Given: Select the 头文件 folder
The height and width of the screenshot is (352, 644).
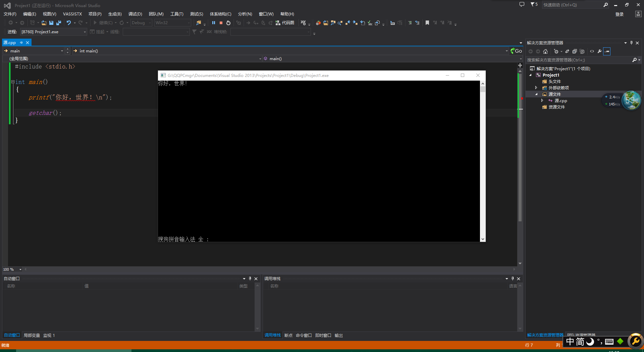Looking at the screenshot, I should [x=554, y=82].
